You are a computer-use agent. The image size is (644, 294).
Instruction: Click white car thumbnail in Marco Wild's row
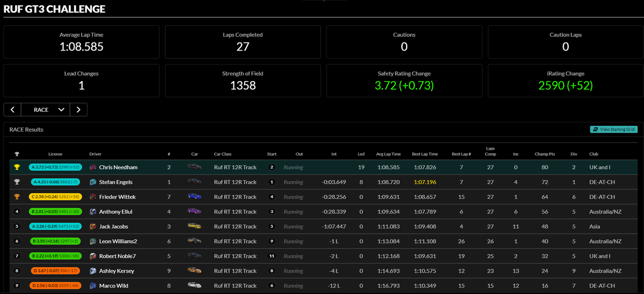195,285
